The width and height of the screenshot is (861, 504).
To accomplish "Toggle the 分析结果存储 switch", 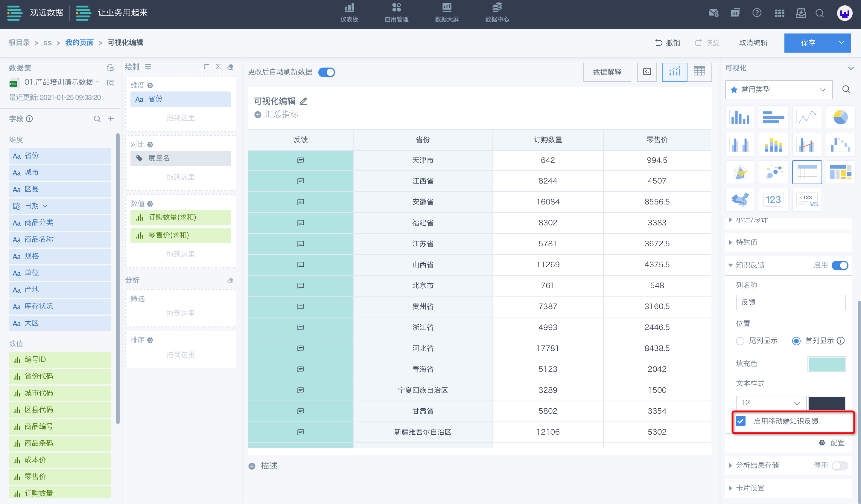I will pos(839,465).
